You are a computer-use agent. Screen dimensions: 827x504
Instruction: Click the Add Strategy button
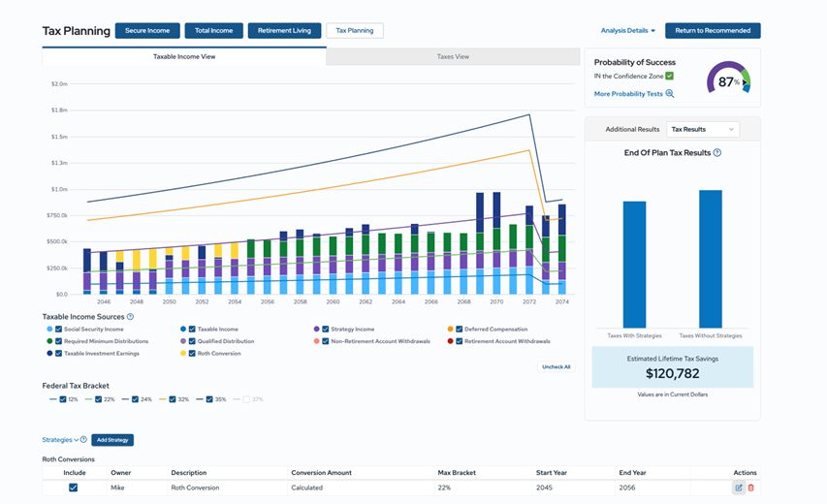112,440
